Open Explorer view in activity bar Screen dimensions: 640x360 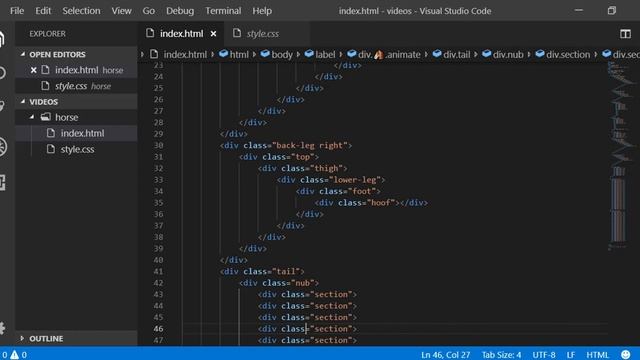click(x=2, y=39)
